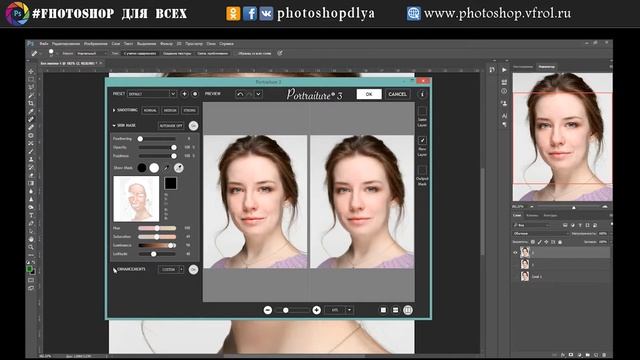Click the zoom out minus button in Portraiture
Image resolution: width=640 pixels, height=360 pixels.
pyautogui.click(x=268, y=310)
